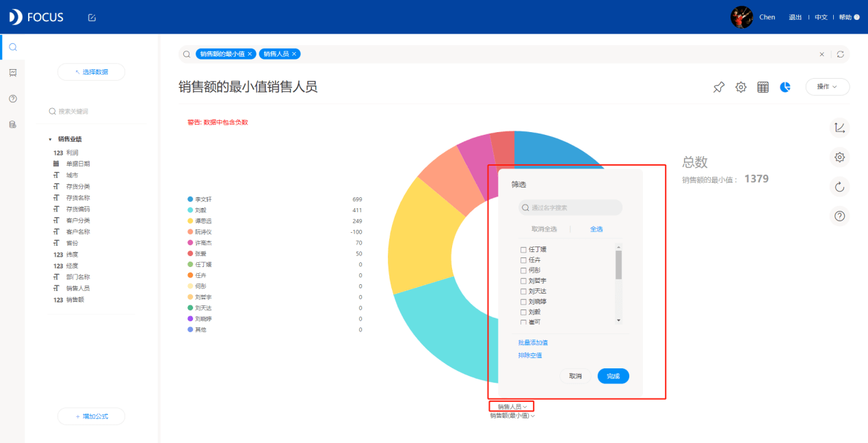The width and height of the screenshot is (868, 443).
Task: Click the 谭思远 yellow legend swatch
Action: point(190,221)
